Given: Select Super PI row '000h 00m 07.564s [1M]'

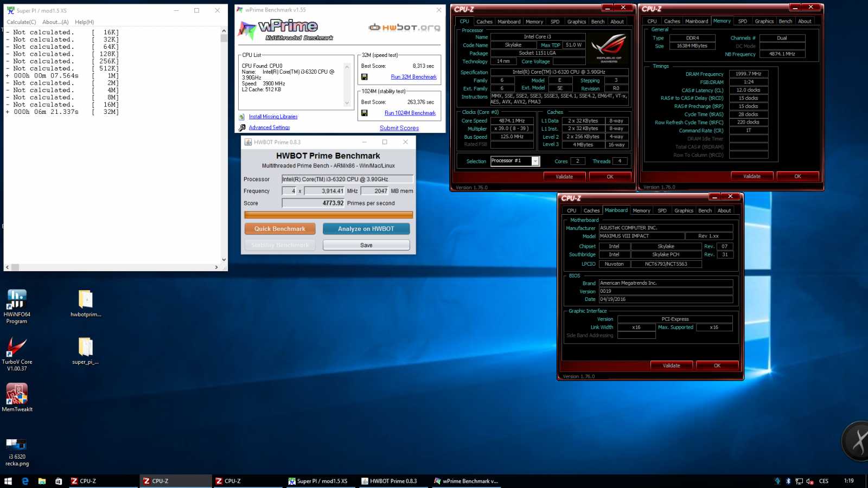Looking at the screenshot, I should tap(62, 76).
